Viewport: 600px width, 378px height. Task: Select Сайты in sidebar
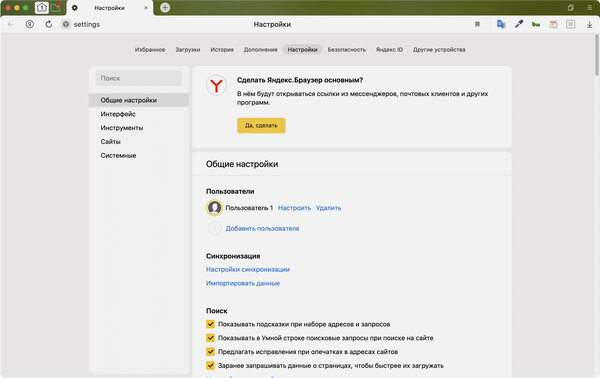coord(139,142)
